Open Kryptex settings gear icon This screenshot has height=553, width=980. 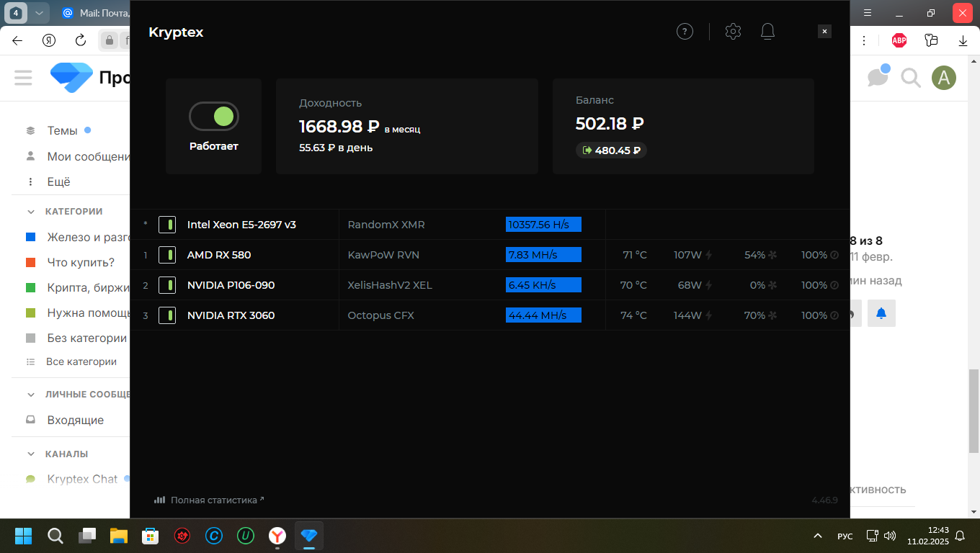point(733,31)
